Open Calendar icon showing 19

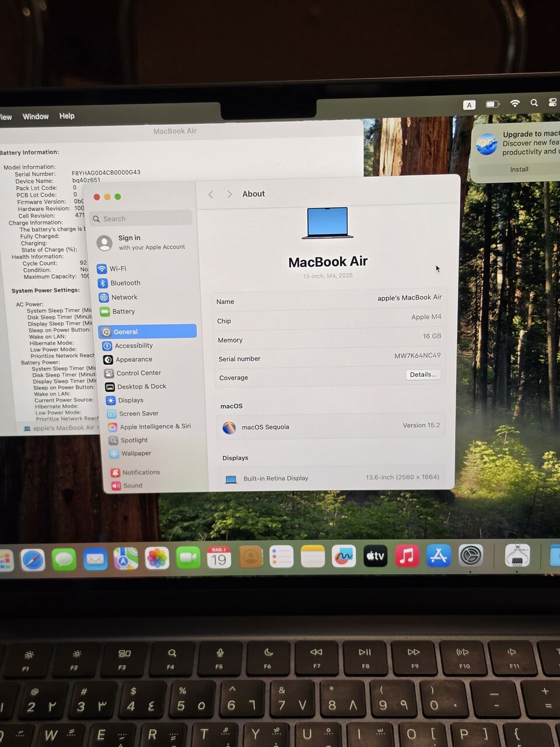click(219, 558)
